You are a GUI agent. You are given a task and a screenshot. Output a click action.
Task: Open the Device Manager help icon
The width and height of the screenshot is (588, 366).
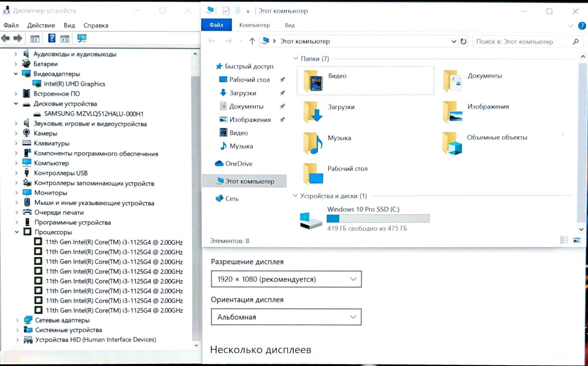coord(52,38)
